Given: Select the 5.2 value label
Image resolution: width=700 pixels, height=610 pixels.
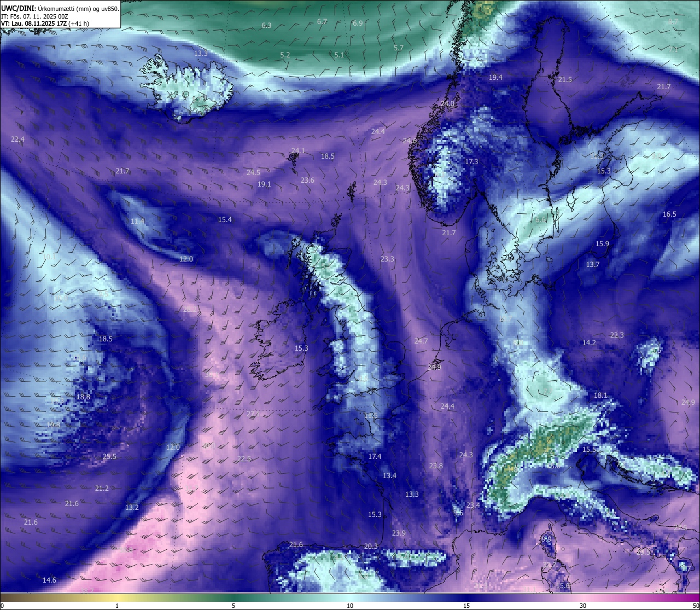Looking at the screenshot, I should click(285, 55).
